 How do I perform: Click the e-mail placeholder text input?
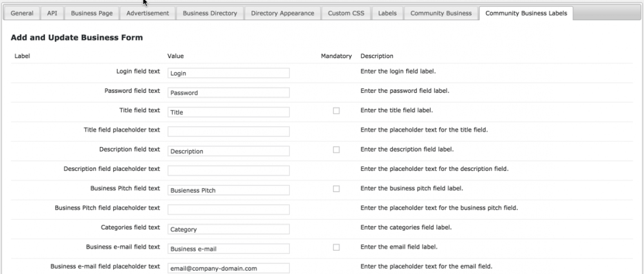click(229, 268)
